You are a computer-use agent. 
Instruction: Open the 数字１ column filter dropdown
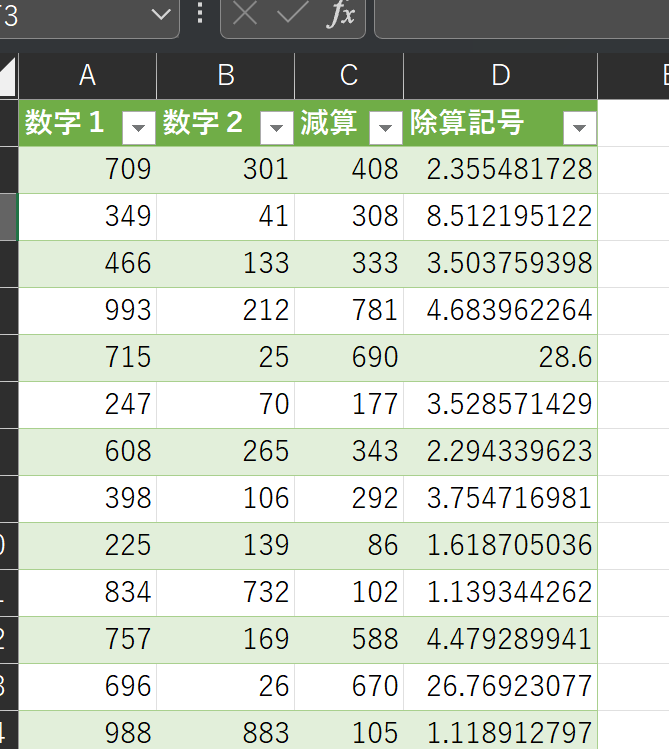(x=139, y=127)
